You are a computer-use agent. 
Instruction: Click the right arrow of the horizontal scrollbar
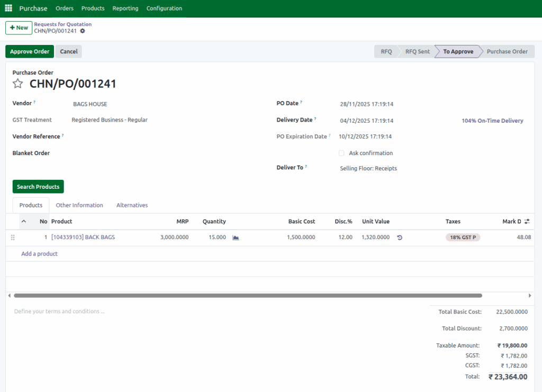(530, 296)
